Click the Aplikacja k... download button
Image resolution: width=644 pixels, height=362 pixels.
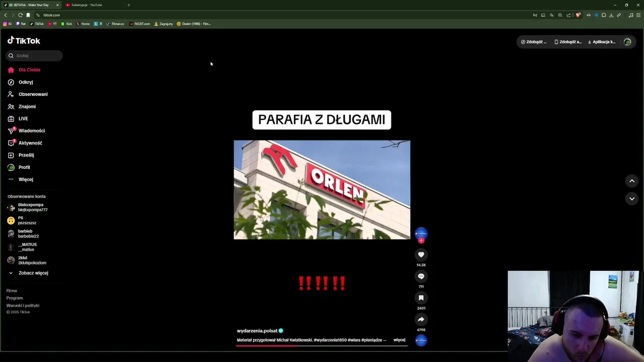pos(602,42)
